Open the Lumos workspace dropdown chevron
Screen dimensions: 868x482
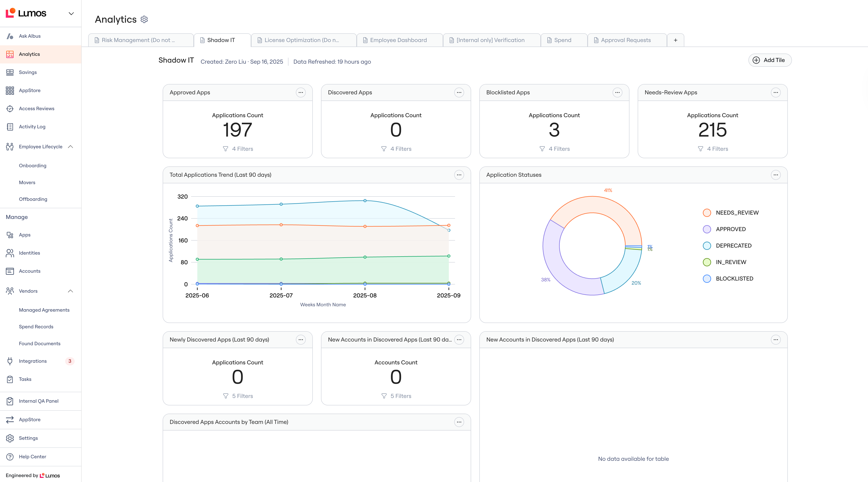pos(71,13)
